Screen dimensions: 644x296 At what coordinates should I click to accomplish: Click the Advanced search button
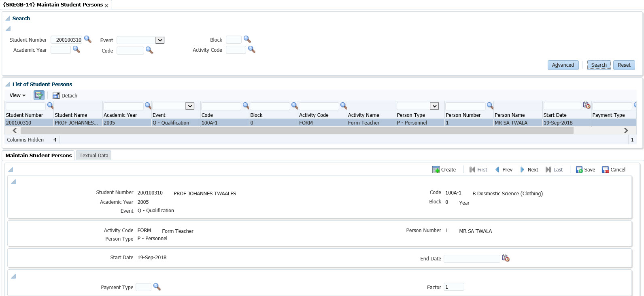coord(563,65)
